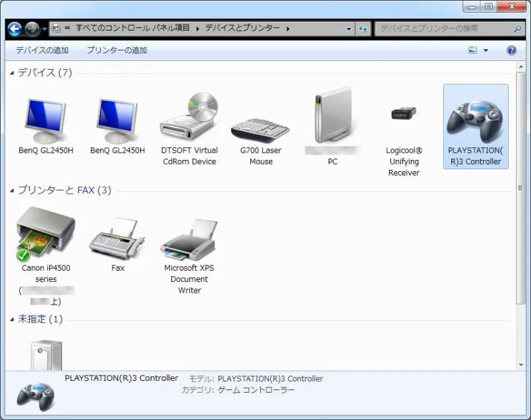Open the address bar history dropdown
The height and width of the screenshot is (420, 531).
[349, 29]
